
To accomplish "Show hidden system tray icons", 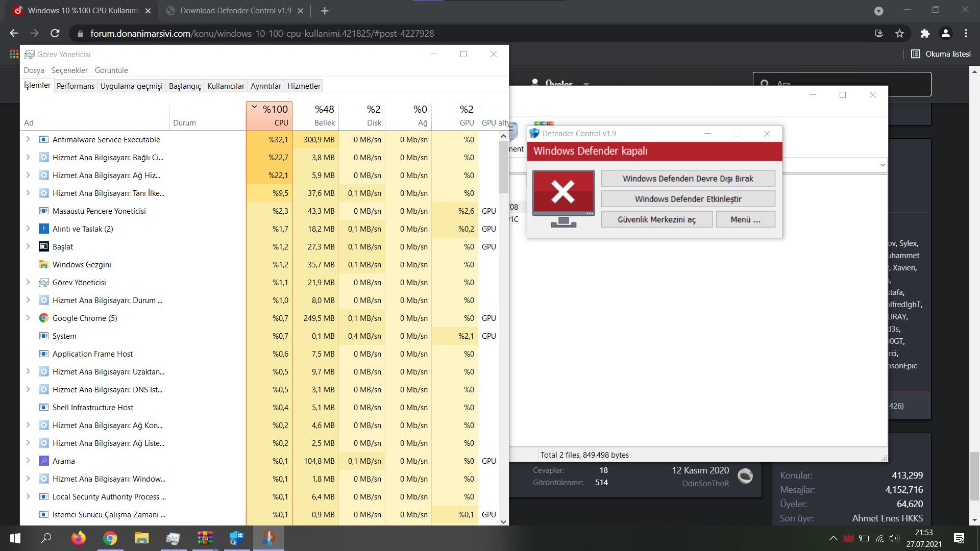I will tap(834, 538).
